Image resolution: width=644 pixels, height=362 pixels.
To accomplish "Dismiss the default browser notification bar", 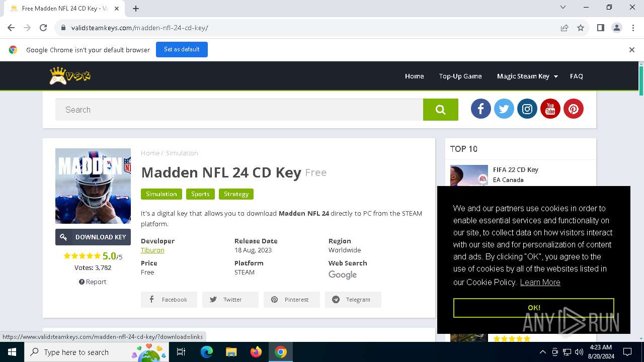I will click(631, 50).
